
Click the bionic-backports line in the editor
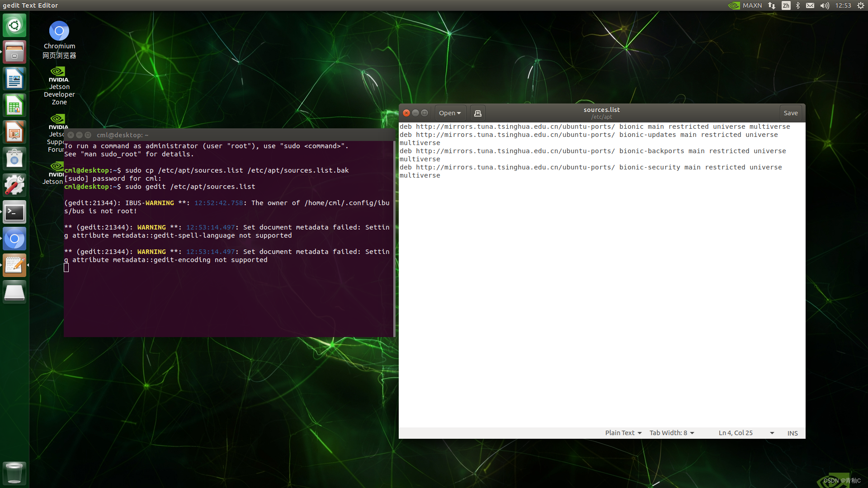coord(593,151)
